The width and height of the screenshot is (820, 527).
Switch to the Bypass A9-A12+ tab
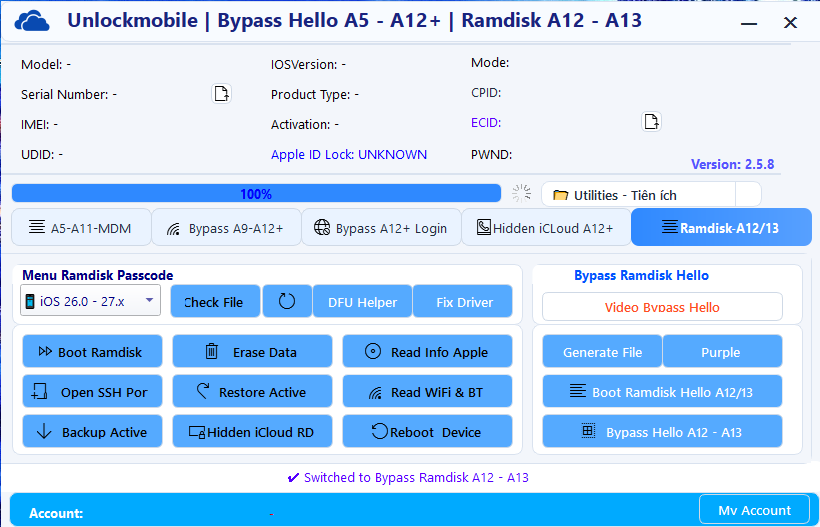click(x=226, y=228)
